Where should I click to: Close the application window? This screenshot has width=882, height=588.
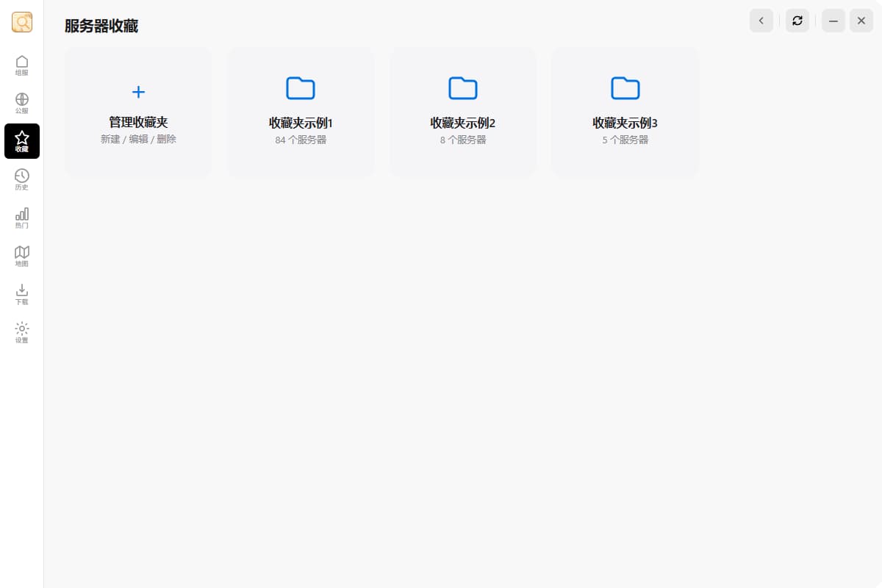coord(861,21)
